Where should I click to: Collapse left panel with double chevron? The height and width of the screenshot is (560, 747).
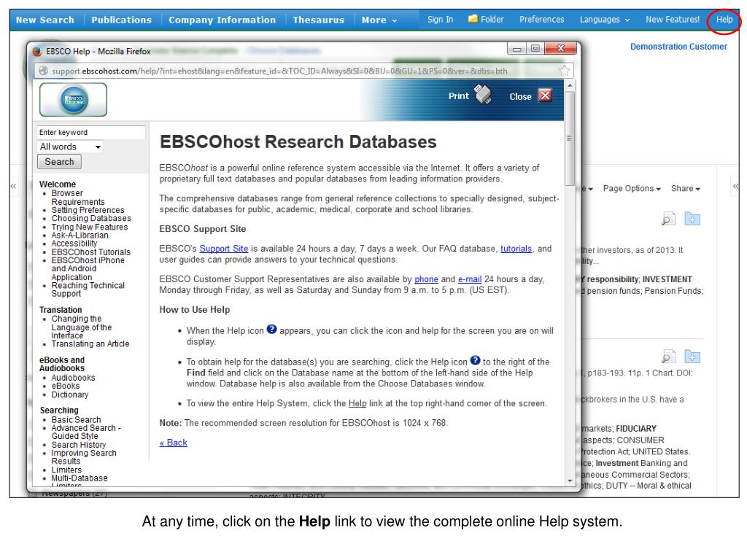tap(13, 186)
